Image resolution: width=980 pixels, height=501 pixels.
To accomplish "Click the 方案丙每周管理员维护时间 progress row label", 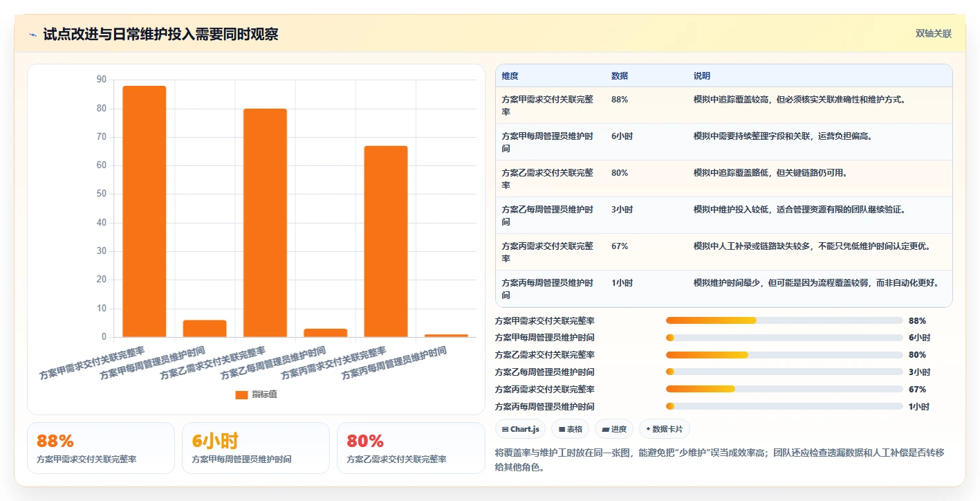I will pos(545,407).
